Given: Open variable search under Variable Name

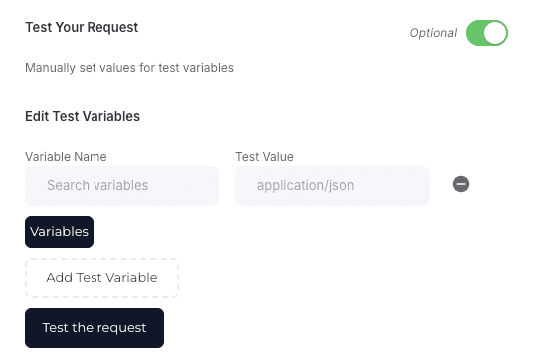Looking at the screenshot, I should pos(122,186).
